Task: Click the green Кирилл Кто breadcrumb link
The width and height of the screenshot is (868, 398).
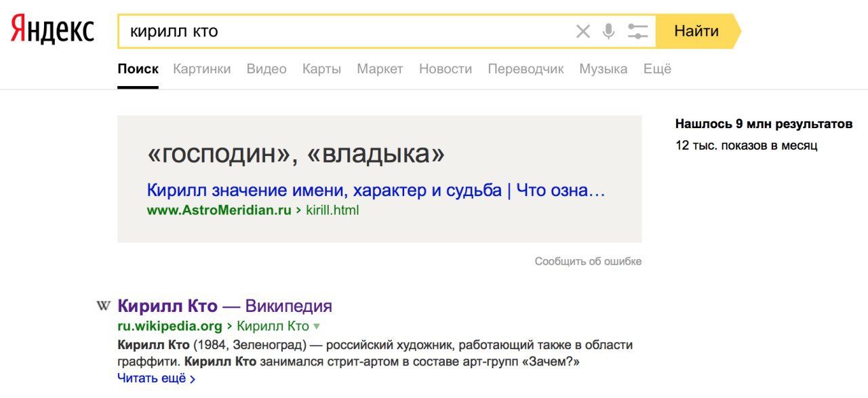Action: tap(273, 326)
